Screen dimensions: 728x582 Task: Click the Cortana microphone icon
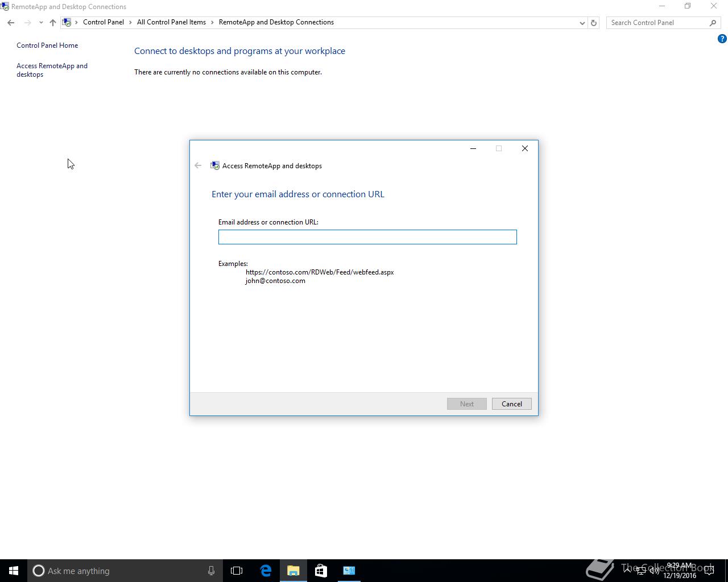[x=211, y=571]
